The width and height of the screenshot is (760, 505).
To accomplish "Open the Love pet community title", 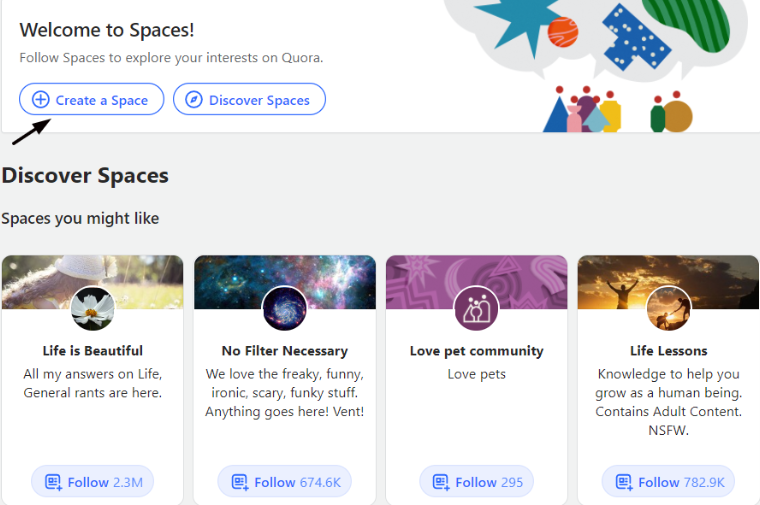I will tap(476, 350).
